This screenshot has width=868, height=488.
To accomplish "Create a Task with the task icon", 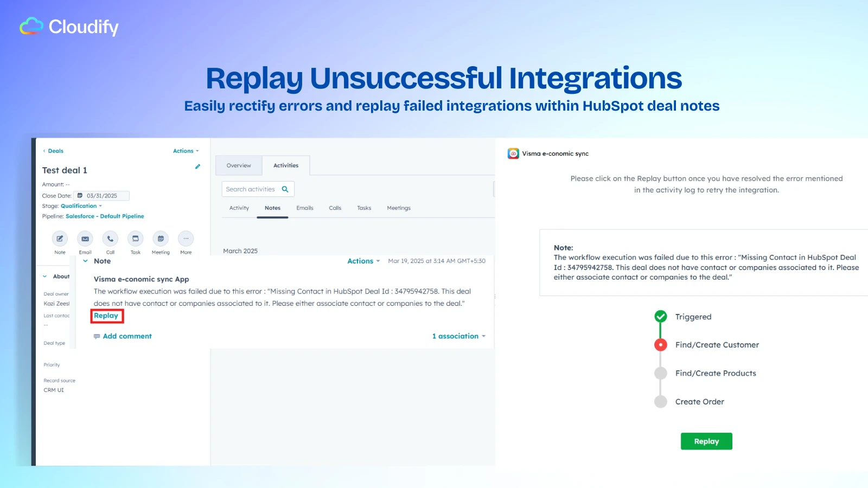I will click(136, 239).
